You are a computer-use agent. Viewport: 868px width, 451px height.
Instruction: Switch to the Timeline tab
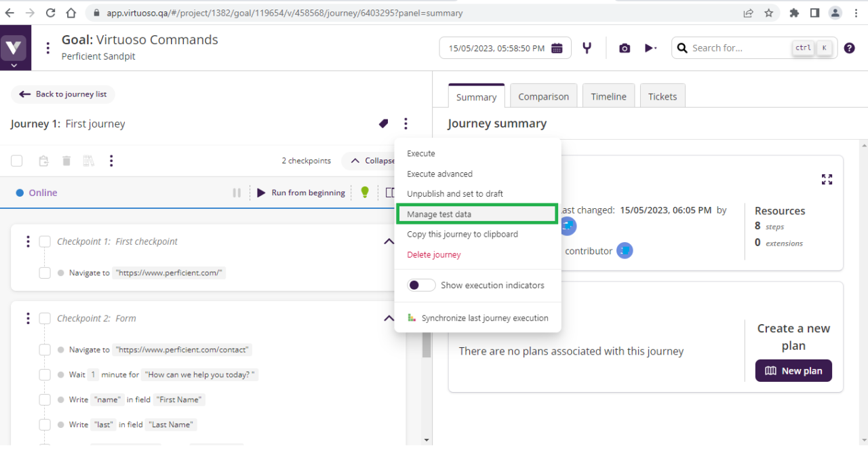[608, 96]
